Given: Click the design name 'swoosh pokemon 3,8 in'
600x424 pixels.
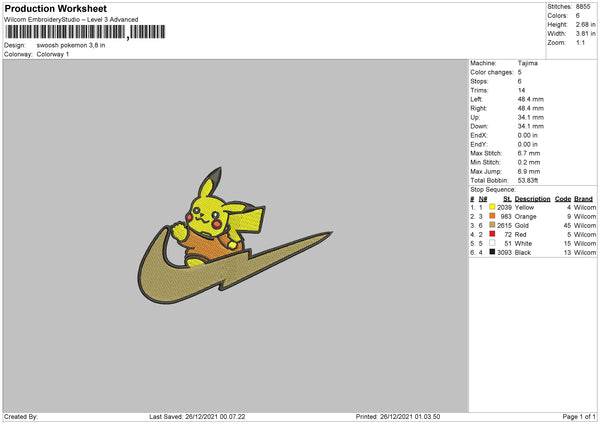Looking at the screenshot, I should click(71, 45).
